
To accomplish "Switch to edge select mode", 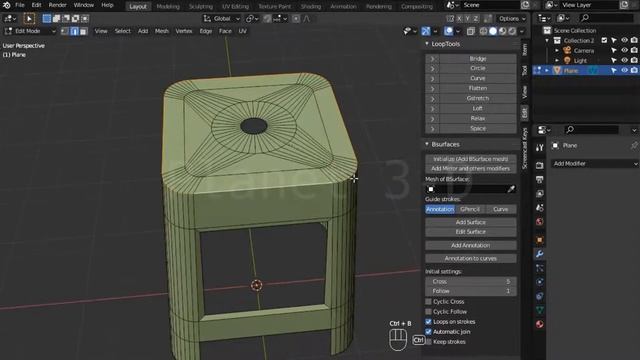I will pyautogui.click(x=74, y=31).
